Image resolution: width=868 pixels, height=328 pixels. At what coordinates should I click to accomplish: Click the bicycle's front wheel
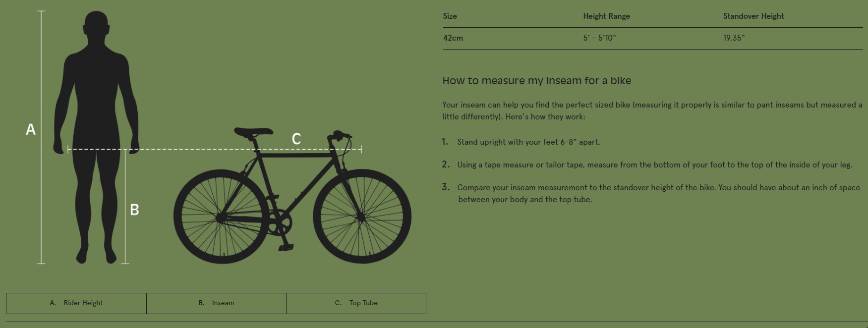(x=362, y=217)
